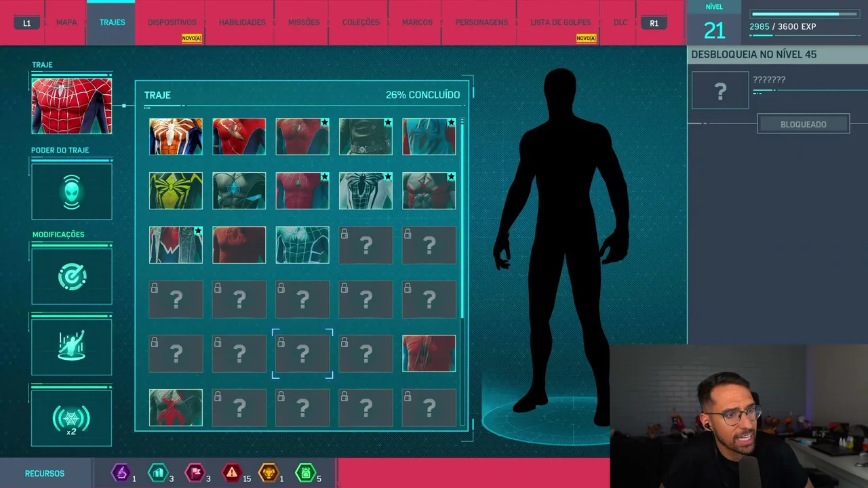
Task: Click the NOVO(A) badge under LISTA DE GOLPES
Action: click(587, 38)
